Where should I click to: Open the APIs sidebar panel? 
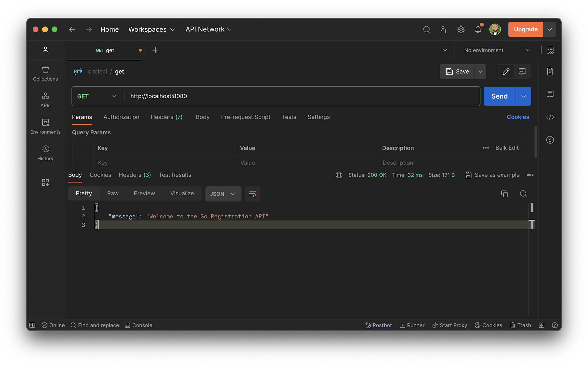45,99
